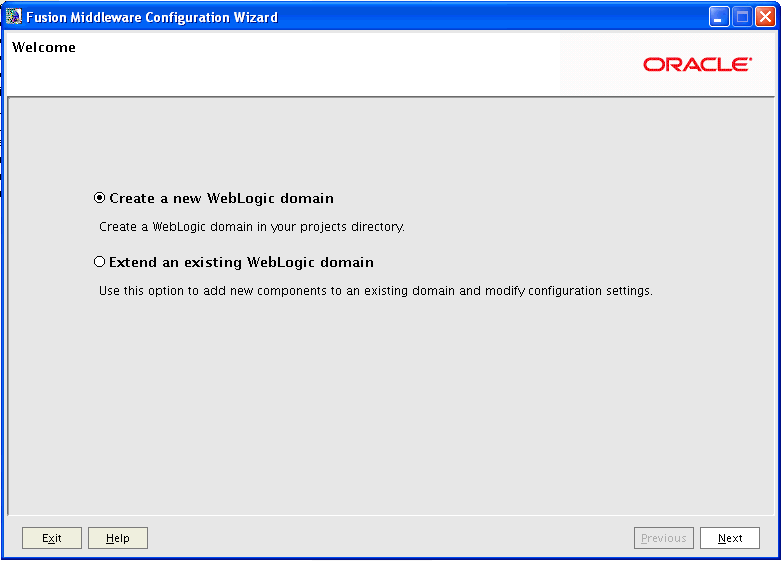Image resolution: width=782 pixels, height=561 pixels.
Task: Minimize the Configuration Wizard window
Action: pyautogui.click(x=719, y=17)
